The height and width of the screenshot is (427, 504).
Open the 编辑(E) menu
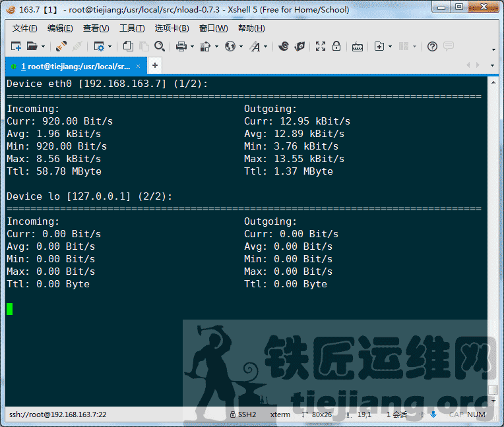point(60,28)
